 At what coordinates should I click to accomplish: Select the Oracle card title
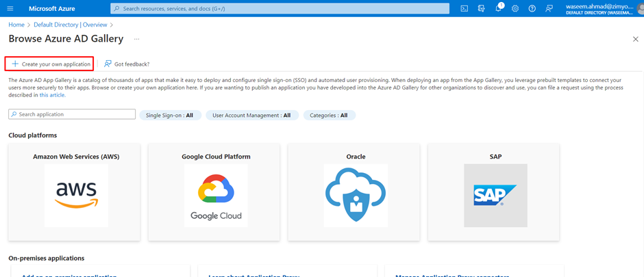tap(356, 157)
